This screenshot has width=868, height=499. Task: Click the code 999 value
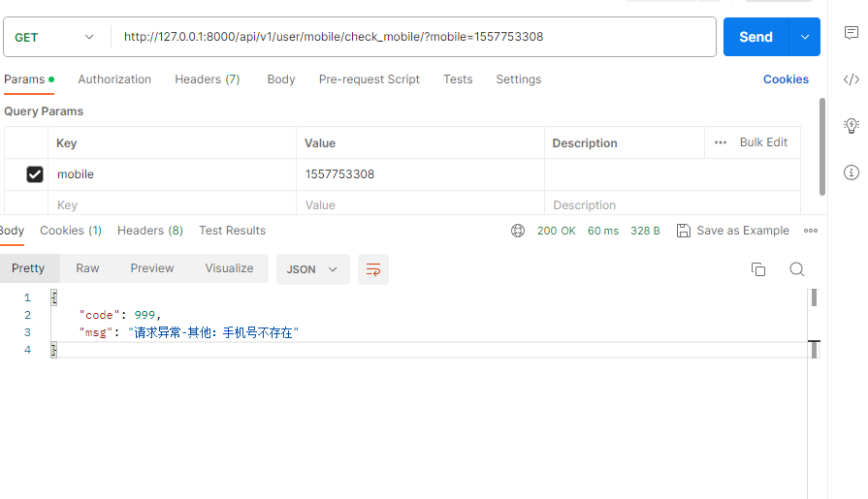(145, 315)
